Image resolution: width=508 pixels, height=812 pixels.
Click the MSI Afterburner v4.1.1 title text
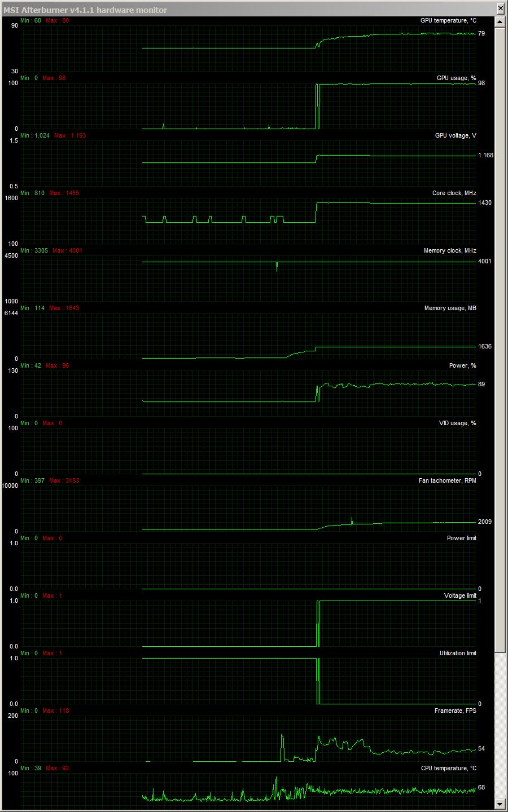click(x=85, y=10)
